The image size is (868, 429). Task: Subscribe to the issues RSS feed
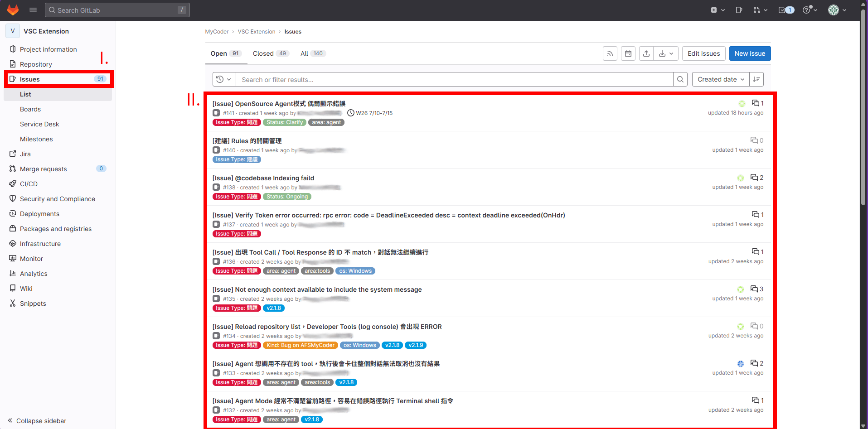point(610,53)
